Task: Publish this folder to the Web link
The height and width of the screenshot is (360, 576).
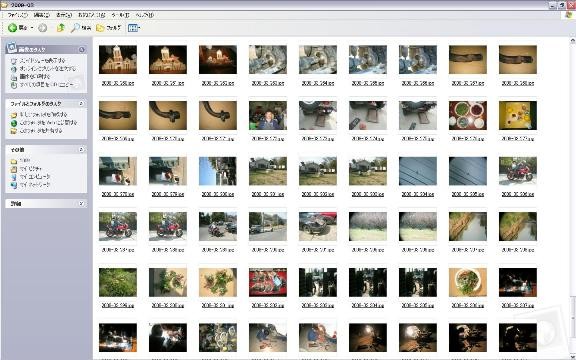Action: tap(48, 122)
